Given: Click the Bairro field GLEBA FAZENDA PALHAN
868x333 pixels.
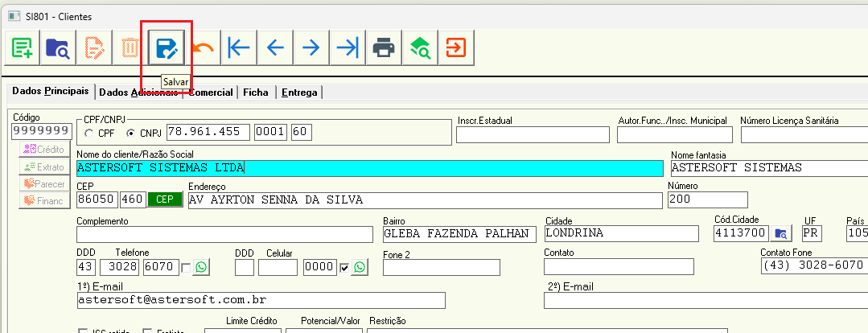Looking at the screenshot, I should point(459,234).
